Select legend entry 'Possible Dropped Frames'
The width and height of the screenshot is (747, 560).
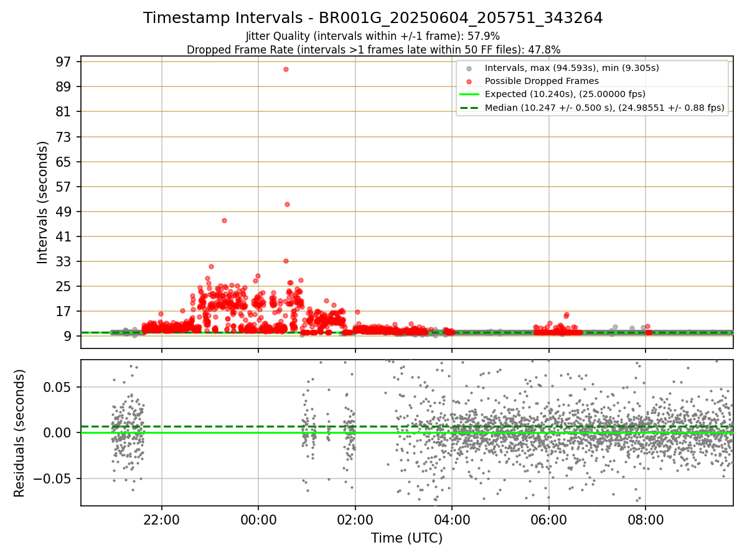[x=542, y=81]
